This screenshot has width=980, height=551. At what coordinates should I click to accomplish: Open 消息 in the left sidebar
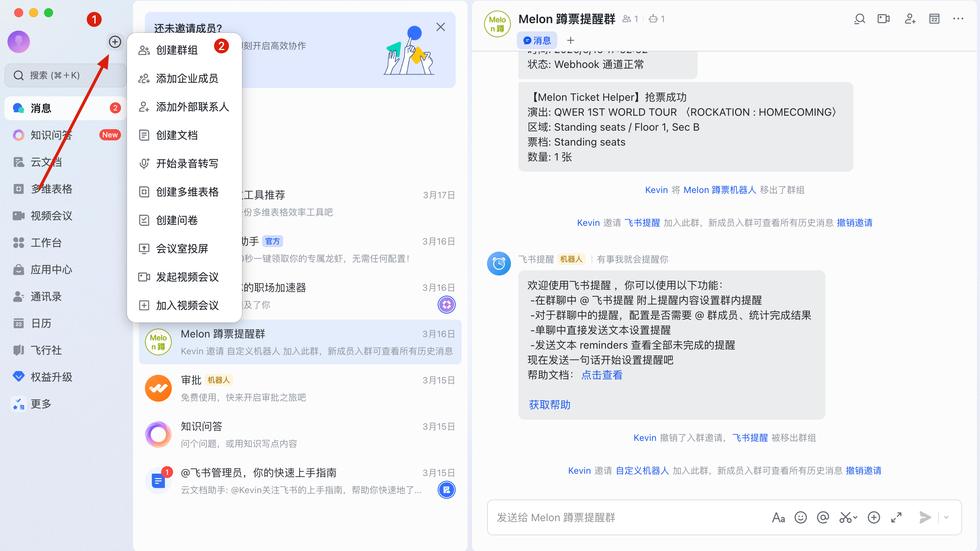click(x=65, y=108)
